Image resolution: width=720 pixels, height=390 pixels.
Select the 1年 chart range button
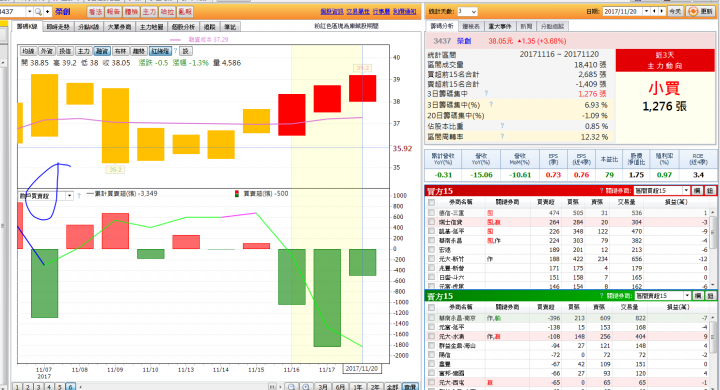click(x=358, y=387)
